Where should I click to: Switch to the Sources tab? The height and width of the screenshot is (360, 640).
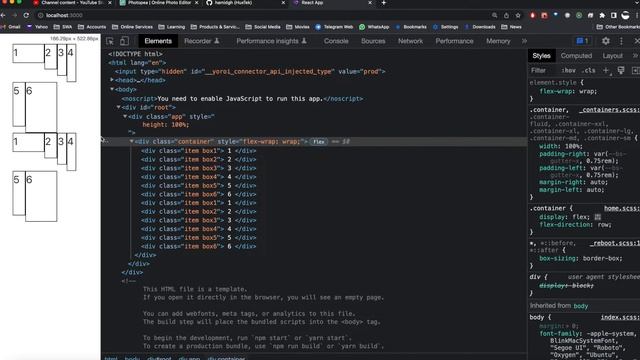click(x=373, y=41)
